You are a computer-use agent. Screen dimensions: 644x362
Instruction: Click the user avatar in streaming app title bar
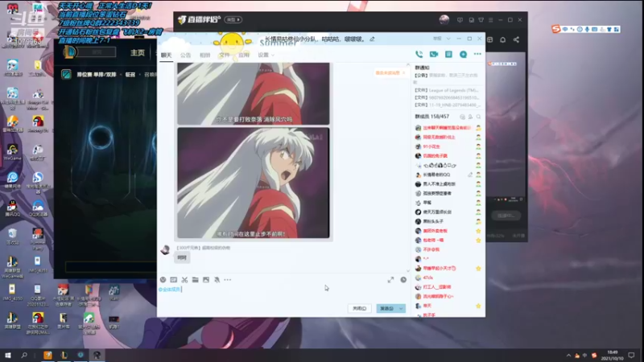pyautogui.click(x=444, y=19)
